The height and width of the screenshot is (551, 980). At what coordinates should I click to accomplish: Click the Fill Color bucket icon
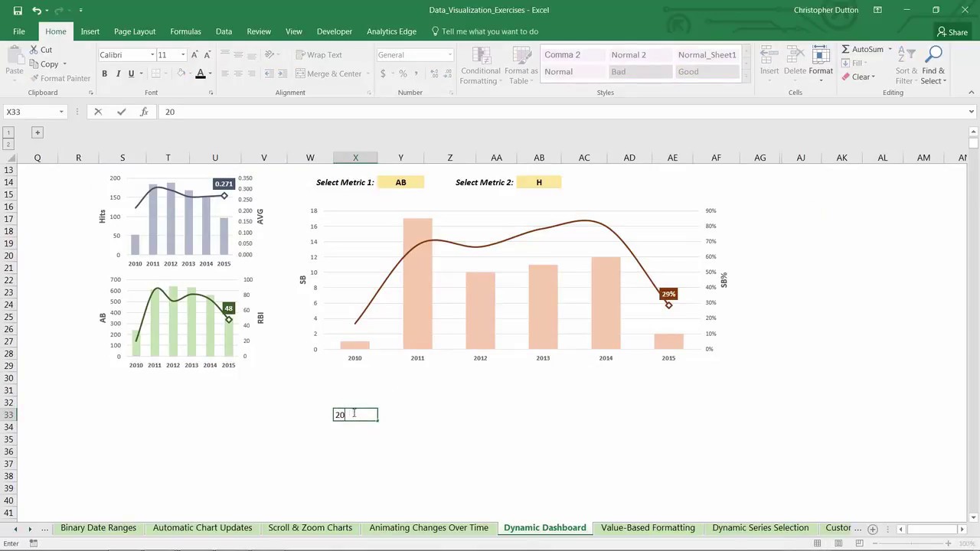tap(181, 73)
